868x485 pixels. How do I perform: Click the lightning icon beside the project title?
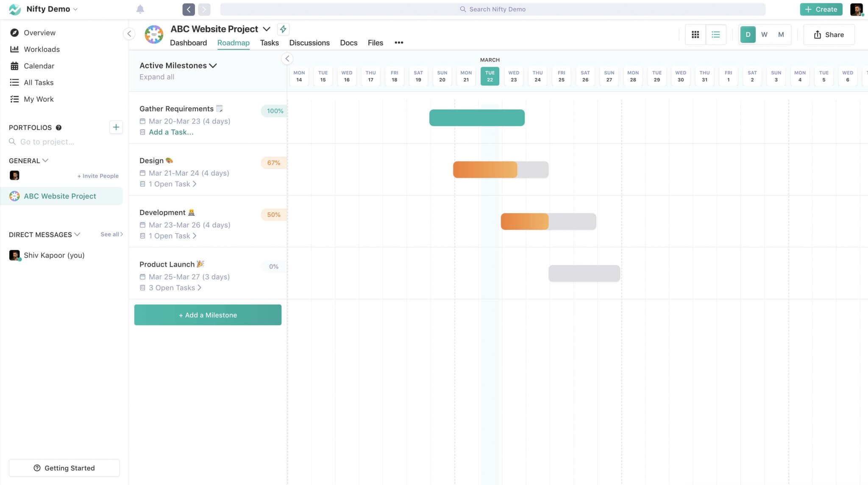point(283,29)
